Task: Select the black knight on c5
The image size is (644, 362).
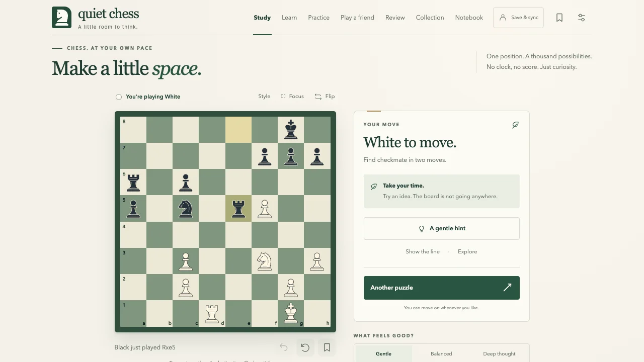Action: point(186,208)
